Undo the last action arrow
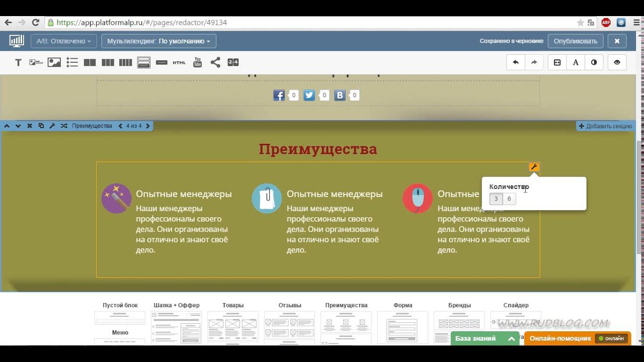Screen dimensions: 644x362 pyautogui.click(x=516, y=62)
